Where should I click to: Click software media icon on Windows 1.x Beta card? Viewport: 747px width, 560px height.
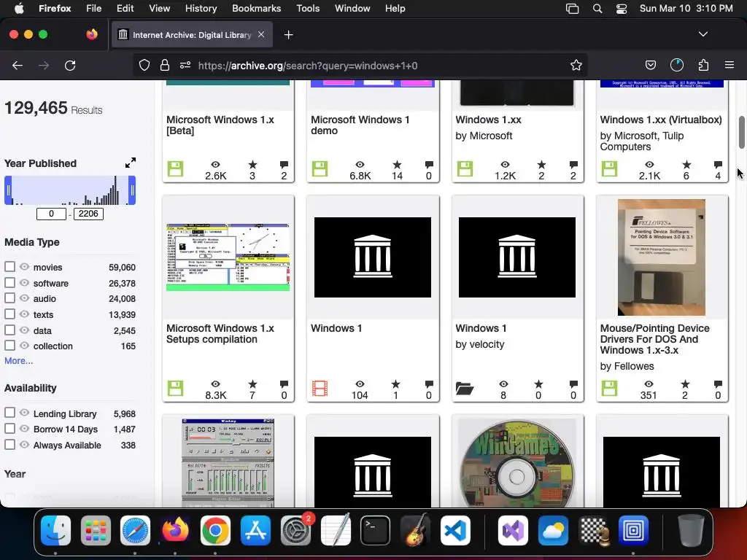coord(175,168)
